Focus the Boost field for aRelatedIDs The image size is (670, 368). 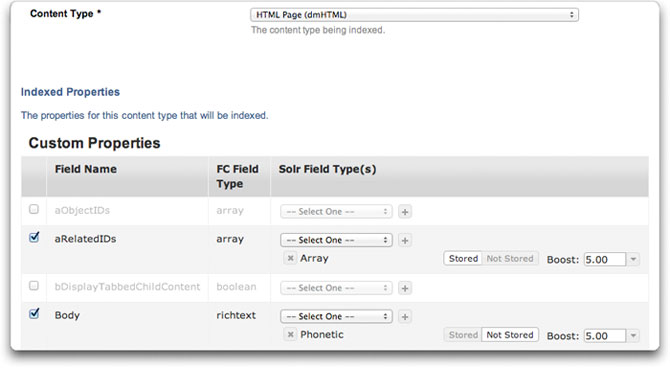click(605, 259)
